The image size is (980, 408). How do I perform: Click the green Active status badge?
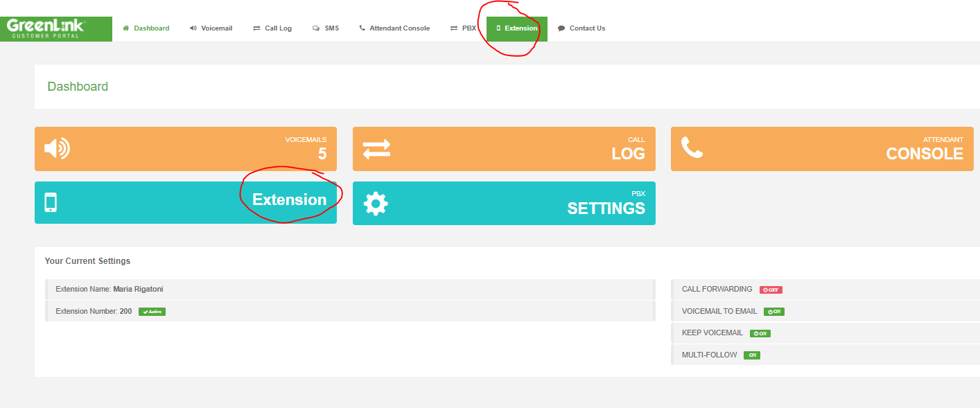[152, 312]
